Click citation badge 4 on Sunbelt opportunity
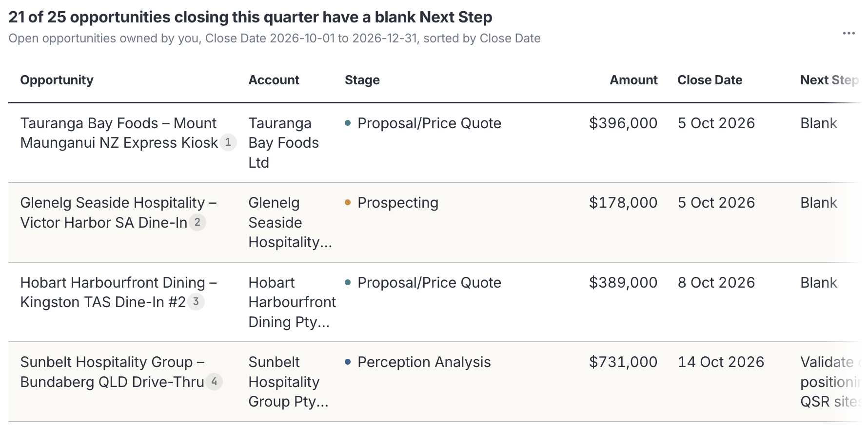868x429 pixels. [214, 382]
